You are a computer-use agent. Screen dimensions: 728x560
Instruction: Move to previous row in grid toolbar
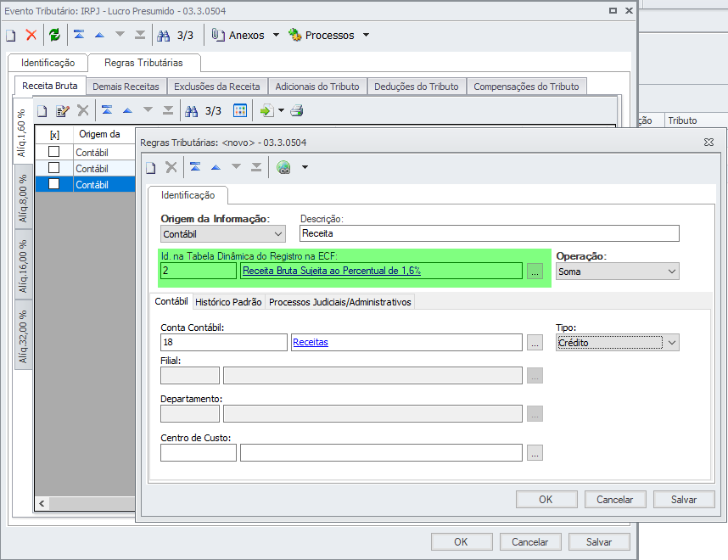point(127,110)
